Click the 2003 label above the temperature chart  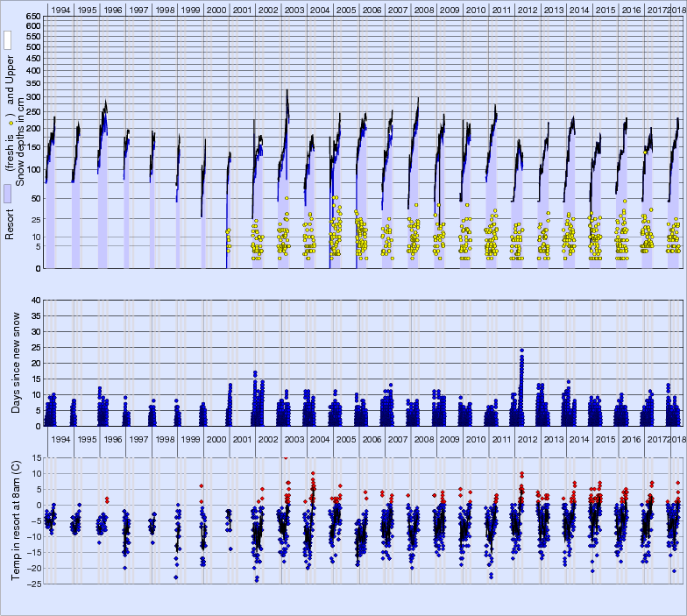[x=294, y=439]
